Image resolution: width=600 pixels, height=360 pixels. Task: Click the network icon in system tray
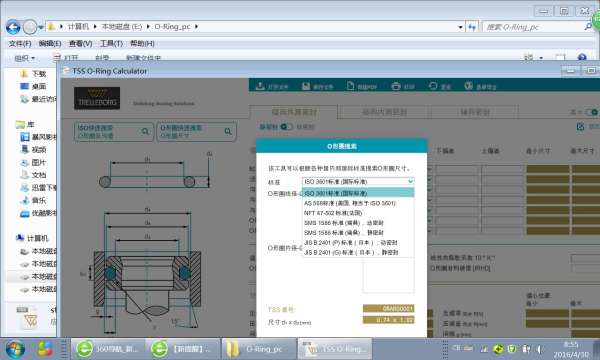click(x=484, y=349)
